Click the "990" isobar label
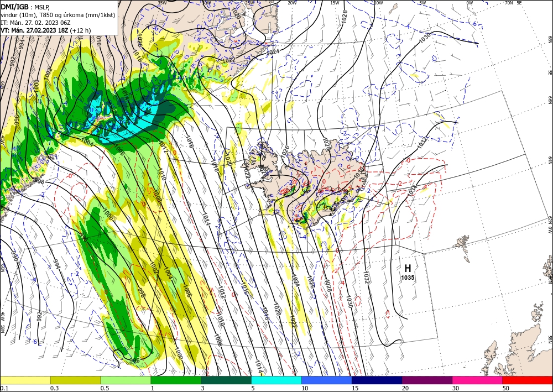553x392 pixels. point(15,255)
